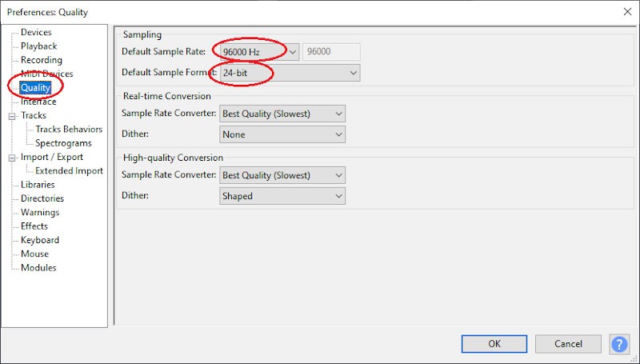The image size is (640, 364).
Task: Click the Default Sample Format label
Action: [169, 72]
